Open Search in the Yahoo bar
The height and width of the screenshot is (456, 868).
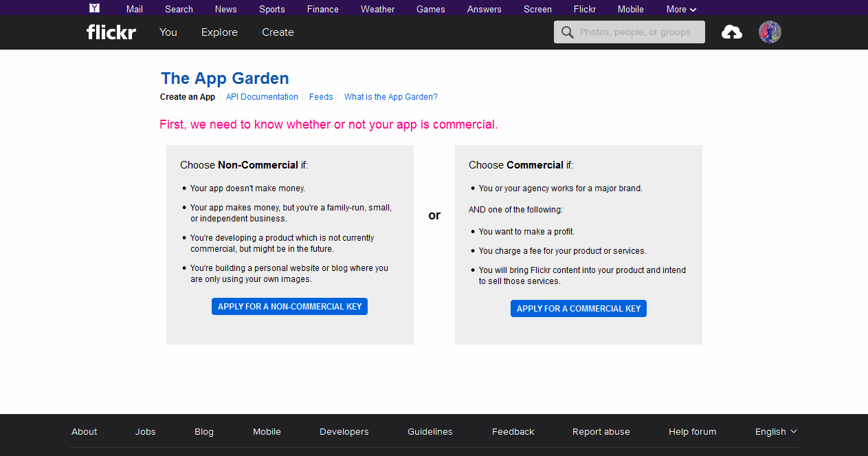[179, 9]
